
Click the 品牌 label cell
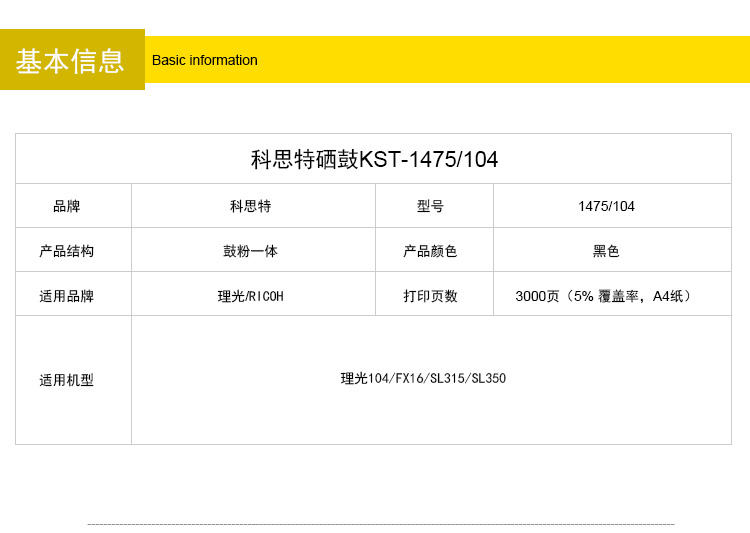[x=67, y=206]
